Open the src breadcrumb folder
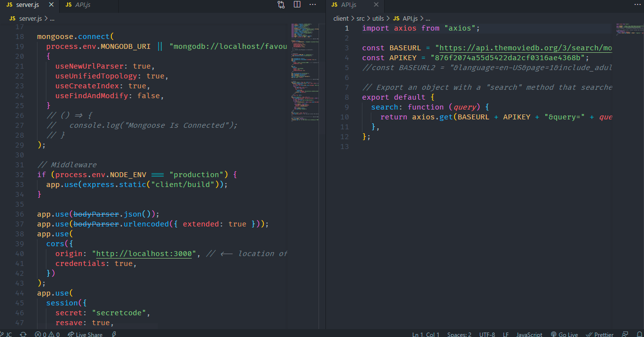 (361, 18)
